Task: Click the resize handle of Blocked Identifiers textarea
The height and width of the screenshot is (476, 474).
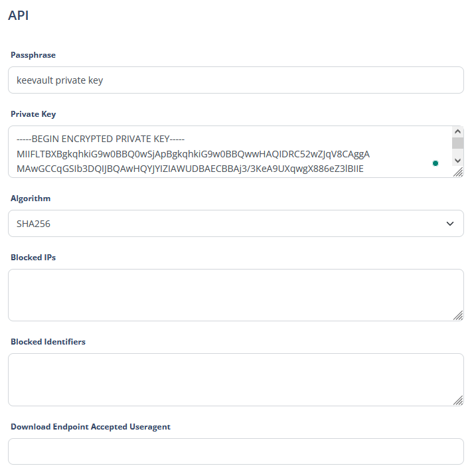Action: click(458, 400)
